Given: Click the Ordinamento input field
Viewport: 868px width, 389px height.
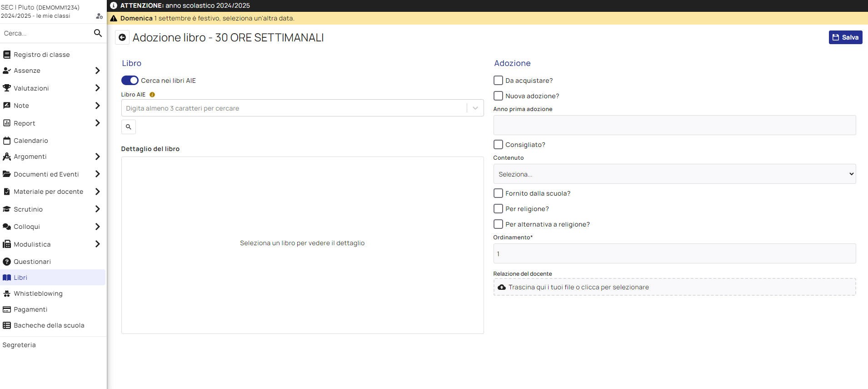Looking at the screenshot, I should click(x=674, y=253).
